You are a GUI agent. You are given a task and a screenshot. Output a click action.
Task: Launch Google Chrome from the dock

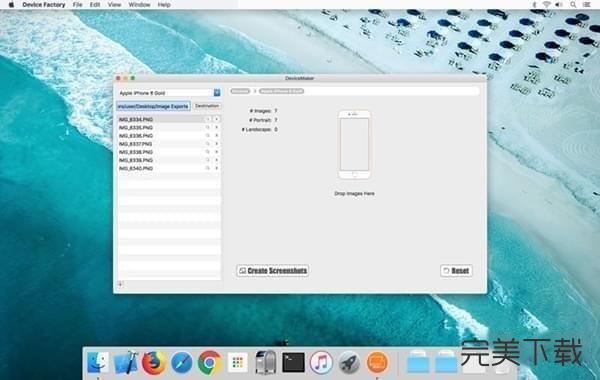tap(209, 362)
